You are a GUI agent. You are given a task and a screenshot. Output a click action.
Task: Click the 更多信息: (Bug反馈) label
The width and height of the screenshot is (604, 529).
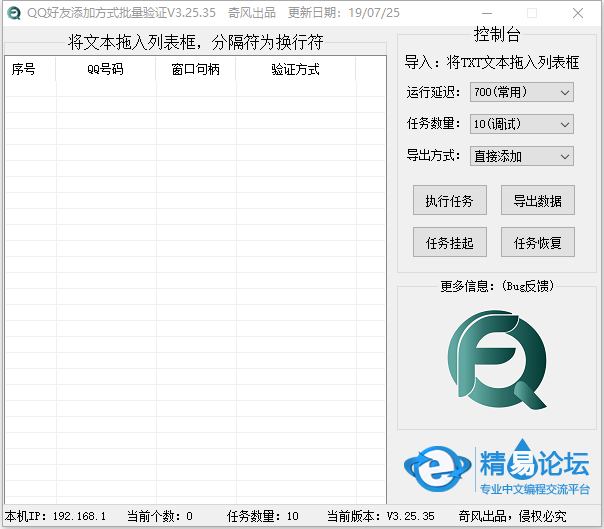pyautogui.click(x=497, y=286)
